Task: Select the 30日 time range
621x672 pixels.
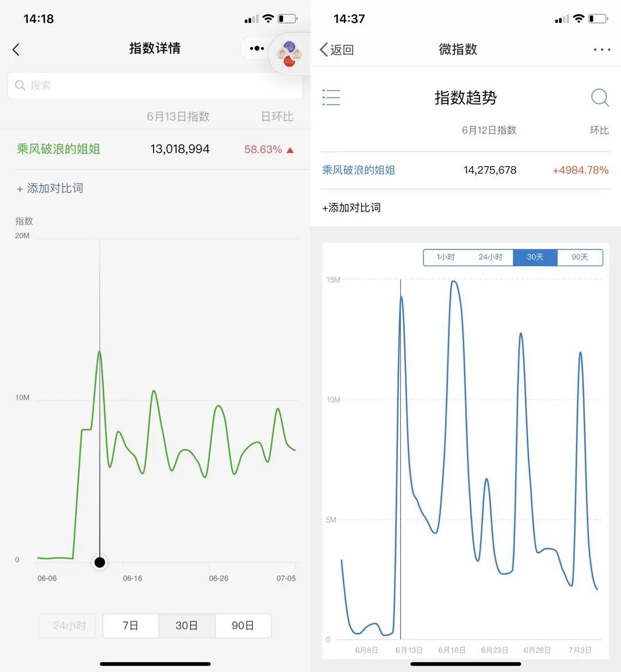Action: click(186, 625)
